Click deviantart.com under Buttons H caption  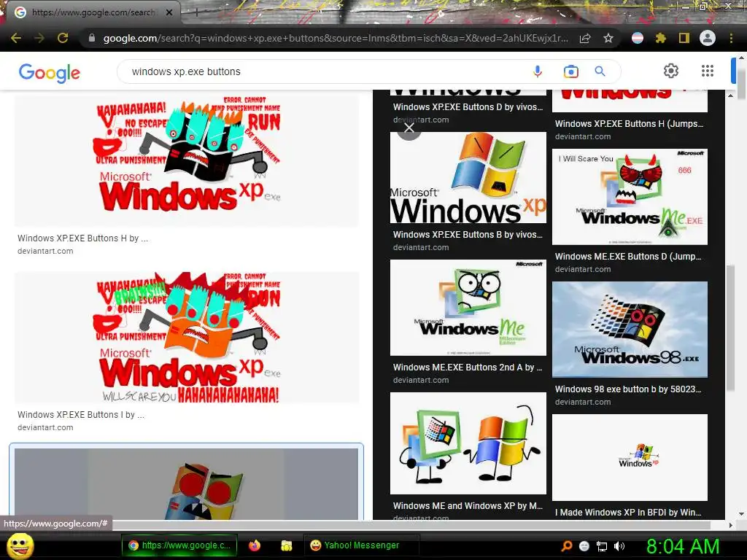click(x=45, y=251)
